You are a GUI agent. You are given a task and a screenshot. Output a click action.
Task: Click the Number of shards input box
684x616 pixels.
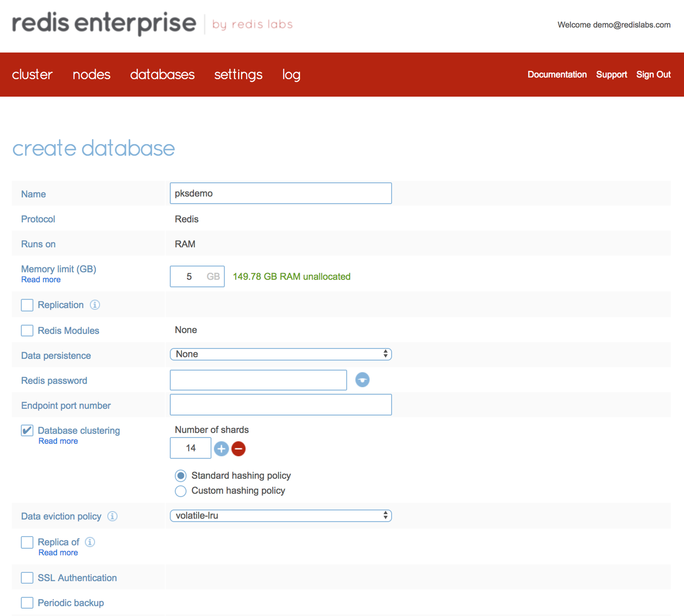(x=190, y=448)
